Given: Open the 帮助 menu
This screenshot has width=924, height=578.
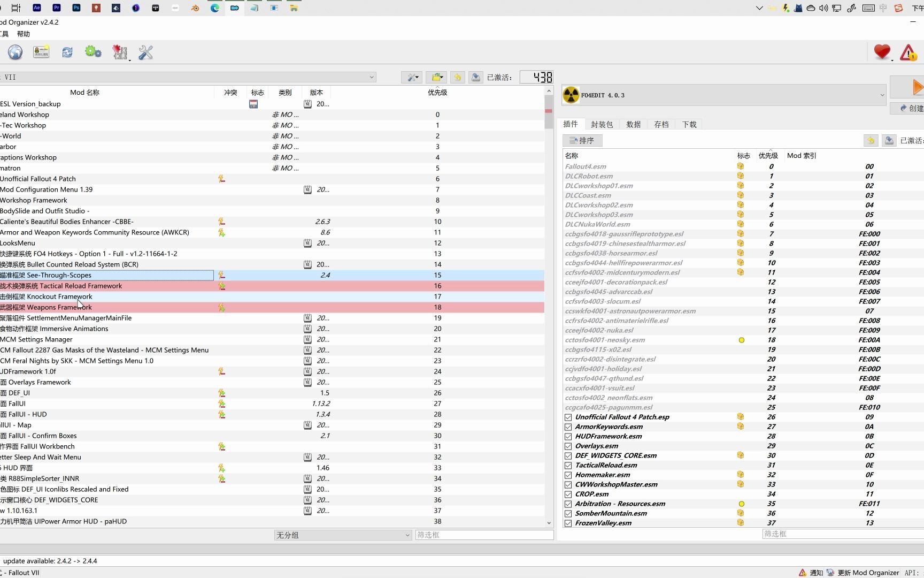Looking at the screenshot, I should [x=24, y=34].
